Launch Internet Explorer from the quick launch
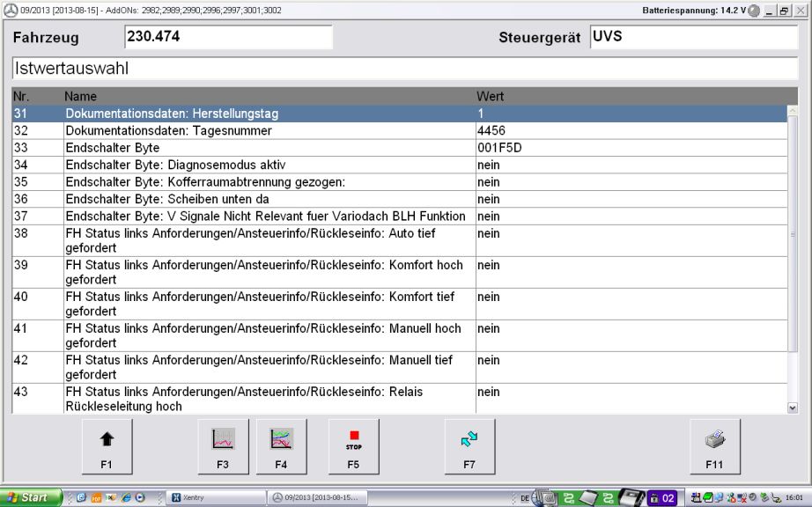The image size is (812, 507). point(126,497)
